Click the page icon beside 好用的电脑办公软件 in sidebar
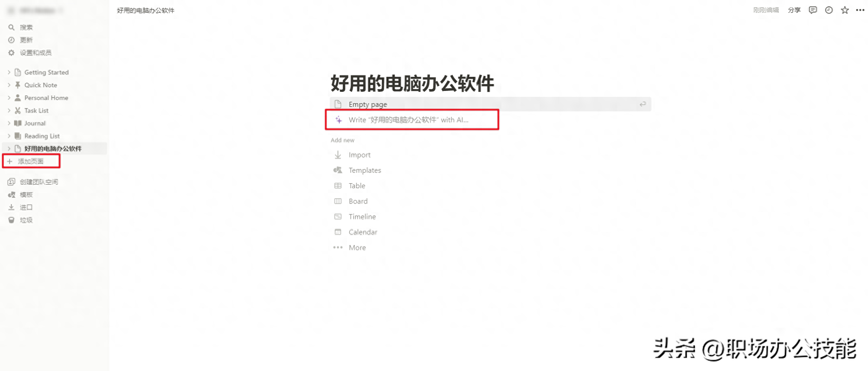The image size is (868, 371). pos(18,149)
